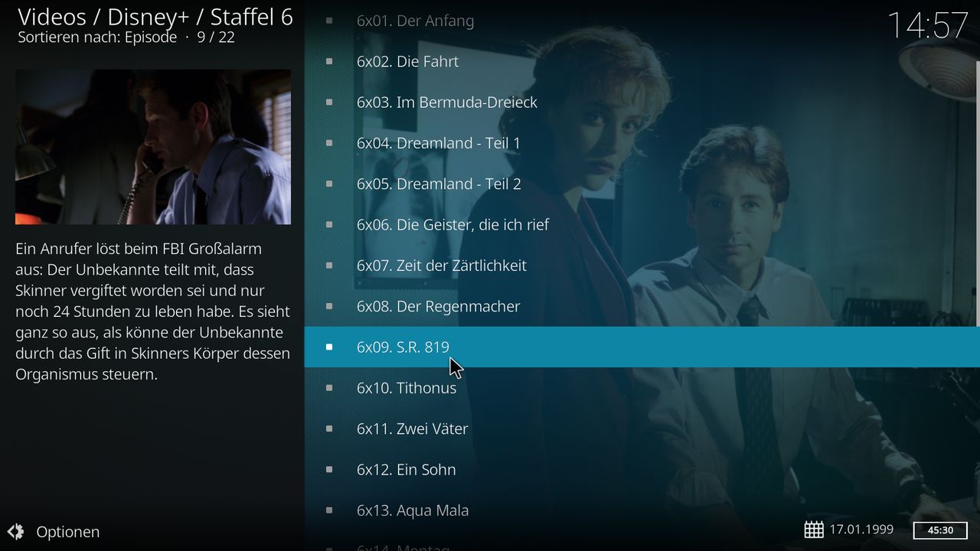Click the watched marker beside 6x09. S.R. 819

click(x=329, y=347)
